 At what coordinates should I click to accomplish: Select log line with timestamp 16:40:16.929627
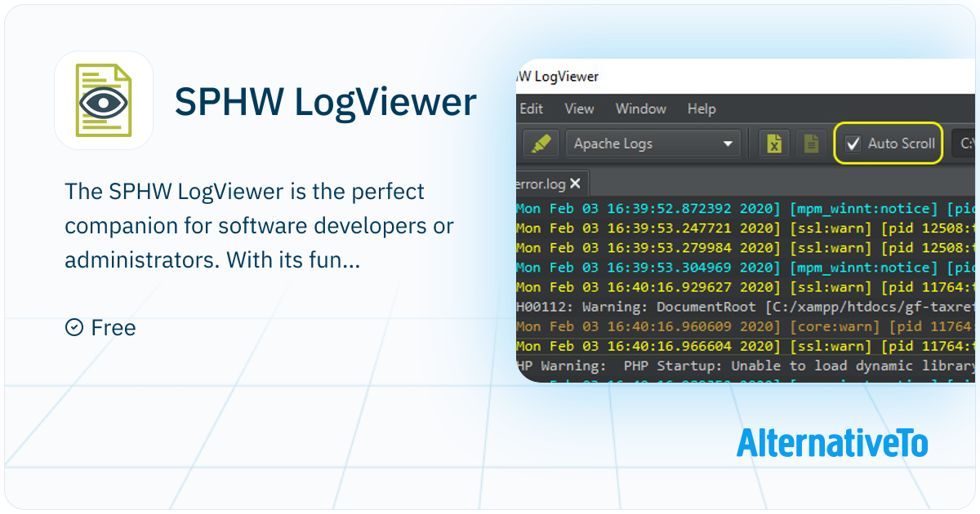746,287
